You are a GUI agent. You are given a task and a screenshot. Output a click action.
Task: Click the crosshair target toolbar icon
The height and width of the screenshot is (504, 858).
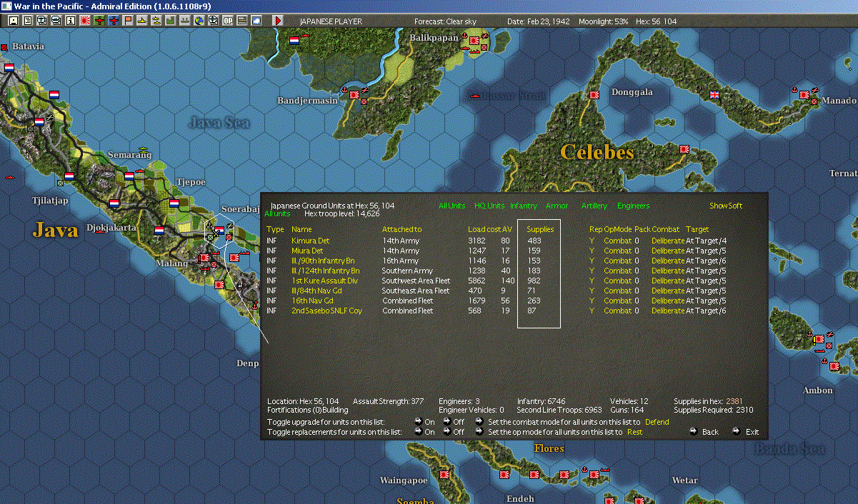213,21
